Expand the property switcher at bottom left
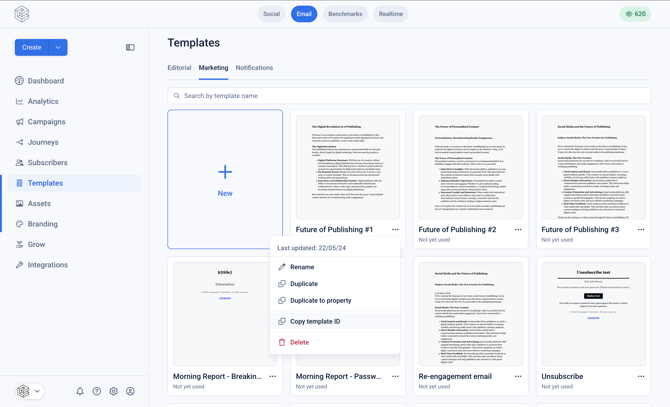The image size is (670, 407). [x=29, y=391]
